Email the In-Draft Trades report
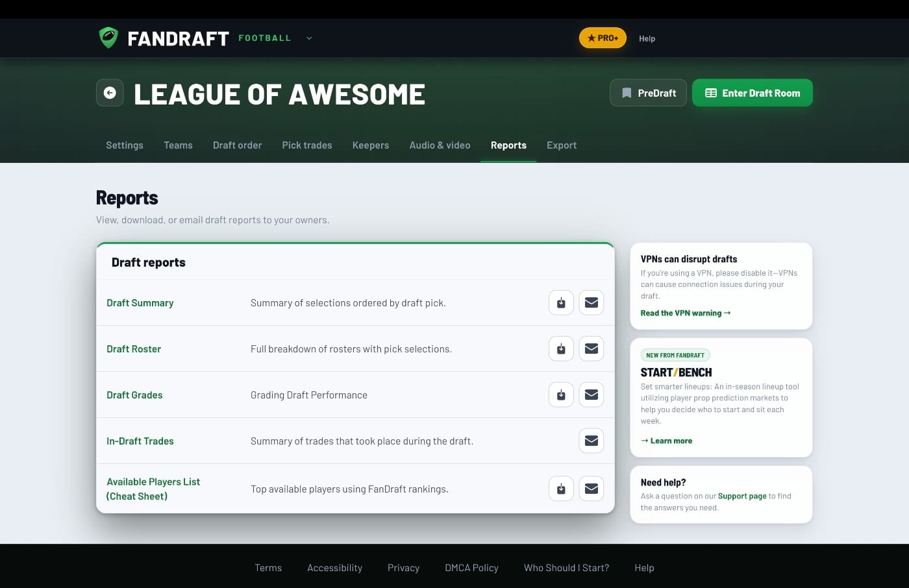Screen dimensions: 909x588 (x=591, y=441)
